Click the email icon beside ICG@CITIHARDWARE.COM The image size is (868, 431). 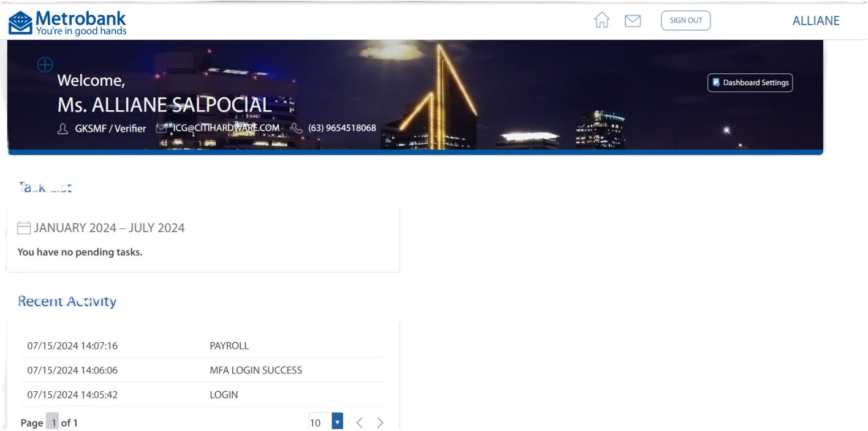[x=161, y=128]
